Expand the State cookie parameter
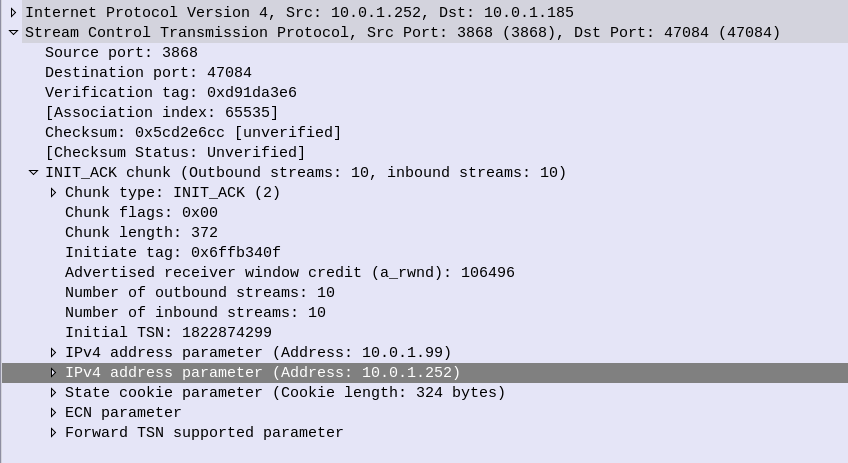This screenshot has height=463, width=848. [x=54, y=393]
